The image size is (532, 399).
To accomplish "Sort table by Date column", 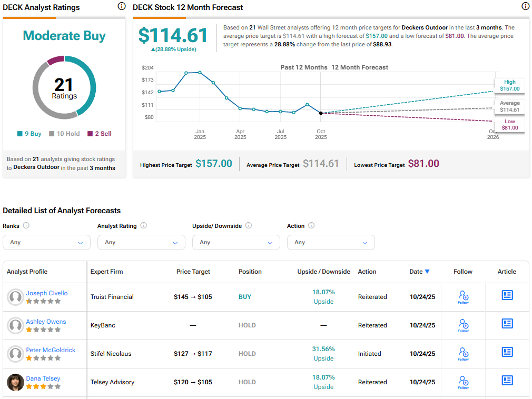I will (419, 272).
